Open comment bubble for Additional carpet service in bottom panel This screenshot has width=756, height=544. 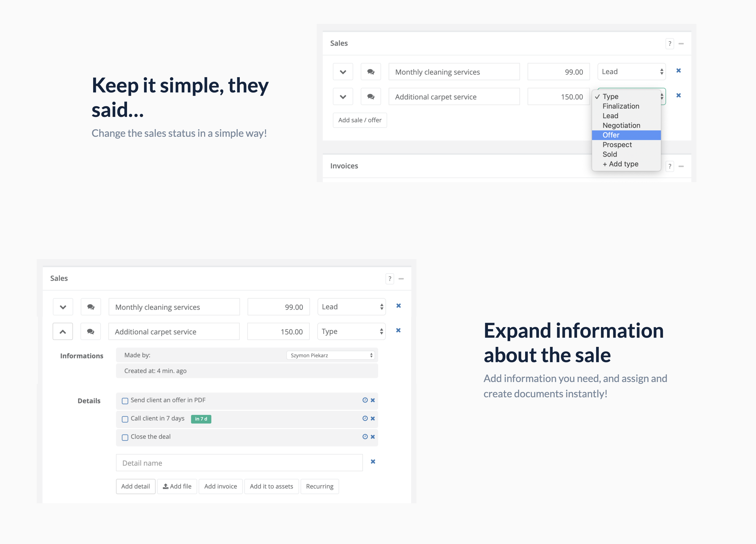91,332
